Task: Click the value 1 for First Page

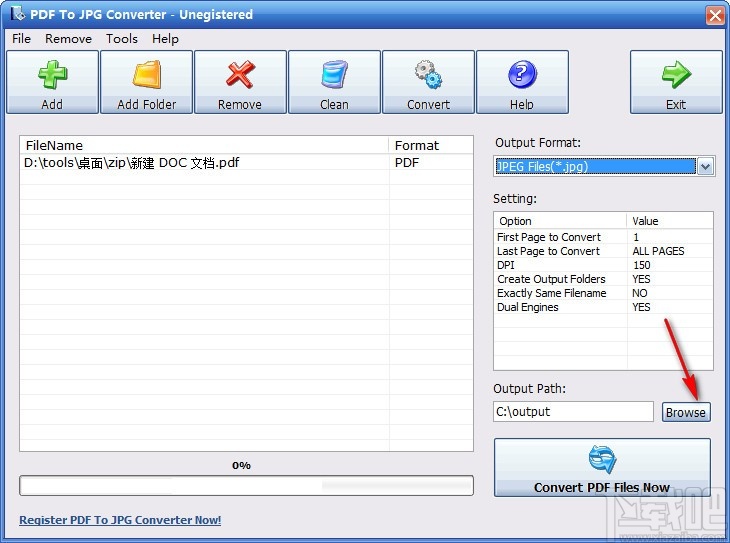Action: click(636, 237)
